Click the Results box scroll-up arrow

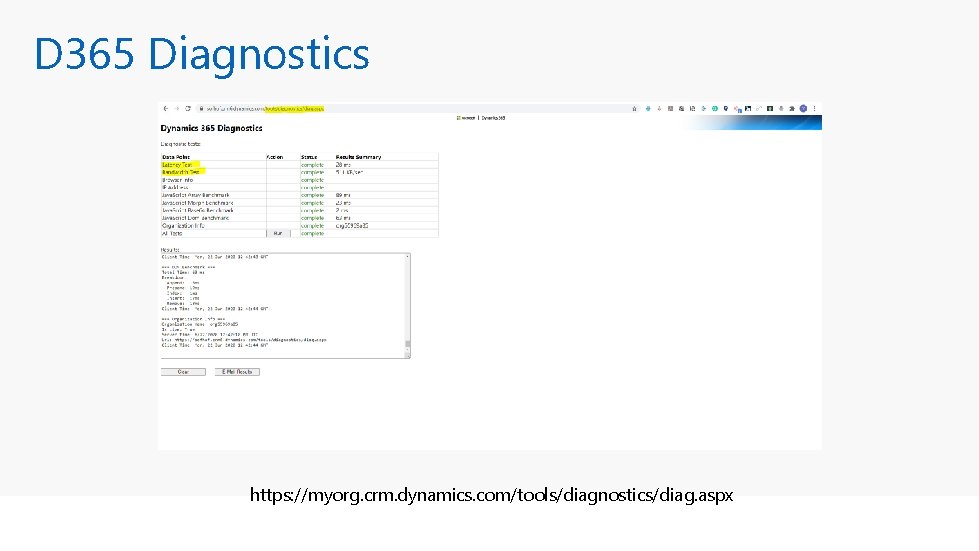pos(408,256)
